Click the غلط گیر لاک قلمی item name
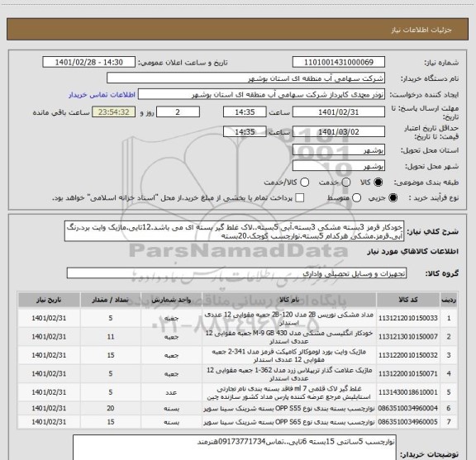This screenshot has width=476, height=460. (x=289, y=392)
